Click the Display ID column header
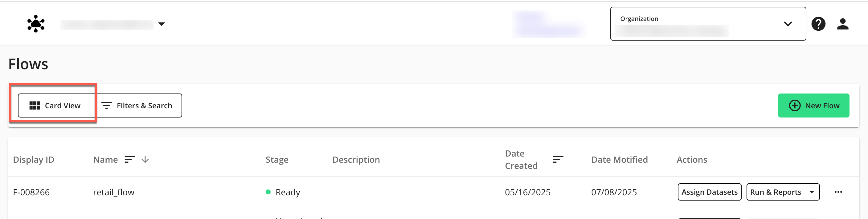 point(33,159)
